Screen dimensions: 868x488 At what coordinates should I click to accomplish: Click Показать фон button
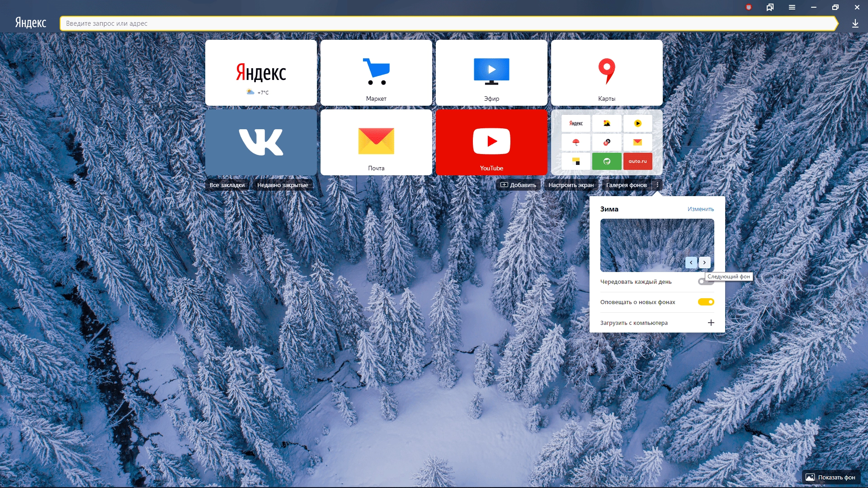click(x=831, y=477)
